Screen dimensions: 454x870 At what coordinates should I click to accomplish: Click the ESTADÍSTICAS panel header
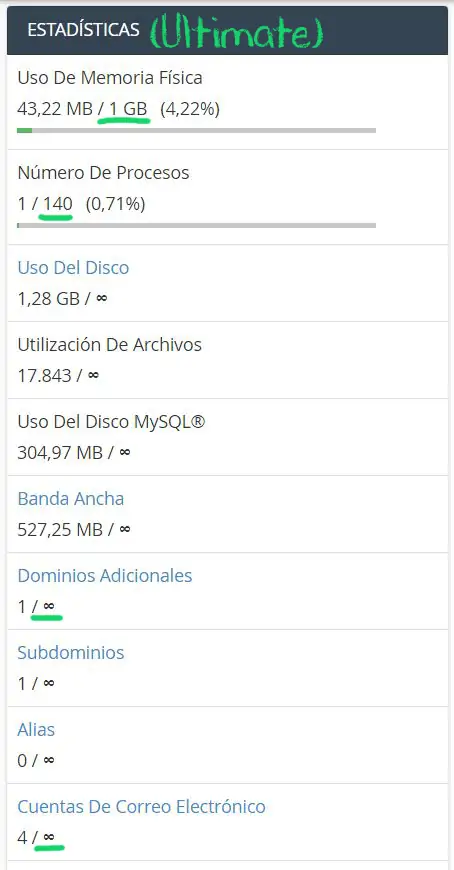point(227,30)
